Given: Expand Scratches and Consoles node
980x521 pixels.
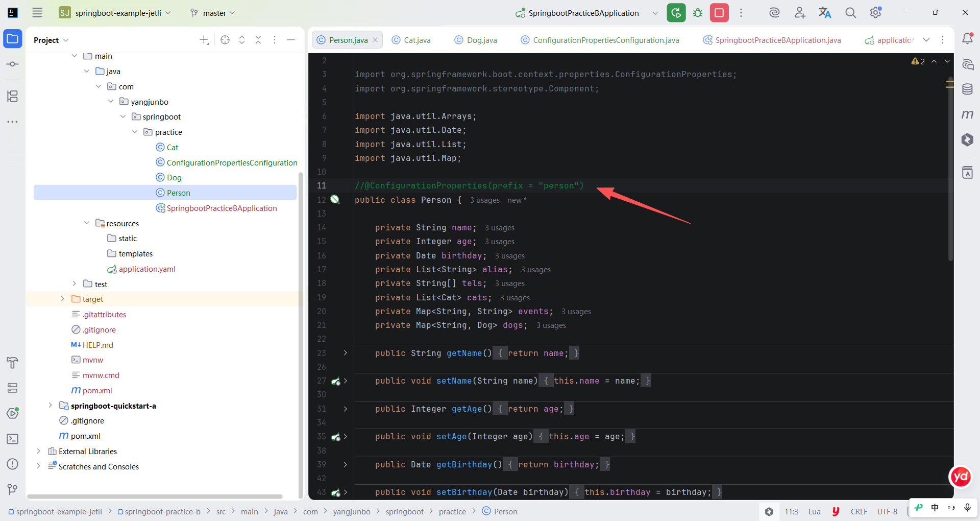Looking at the screenshot, I should pos(38,466).
